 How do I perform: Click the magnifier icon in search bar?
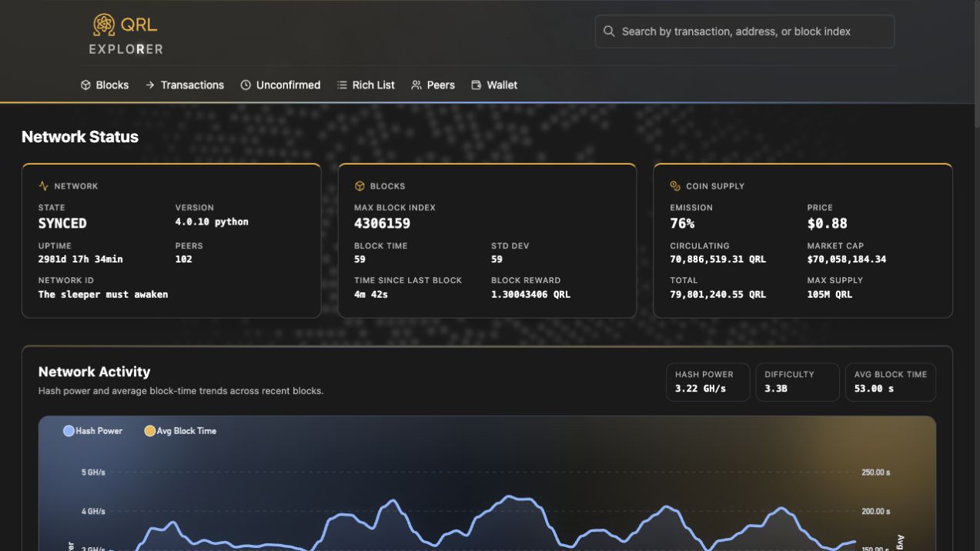[609, 32]
